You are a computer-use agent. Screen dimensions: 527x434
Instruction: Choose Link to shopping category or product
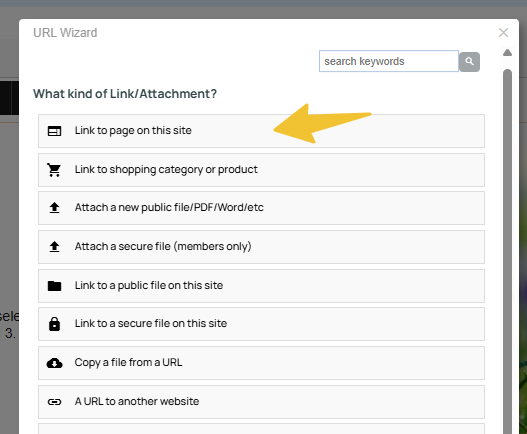[x=261, y=170]
